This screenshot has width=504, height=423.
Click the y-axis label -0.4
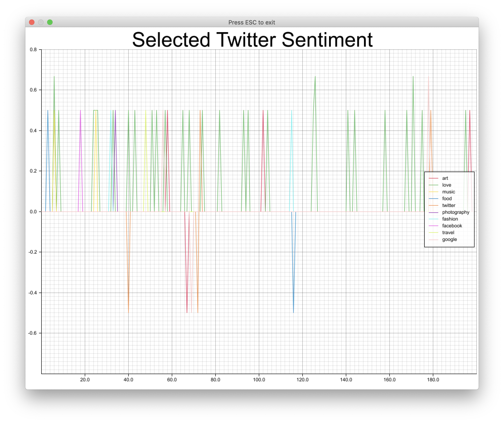(33, 293)
